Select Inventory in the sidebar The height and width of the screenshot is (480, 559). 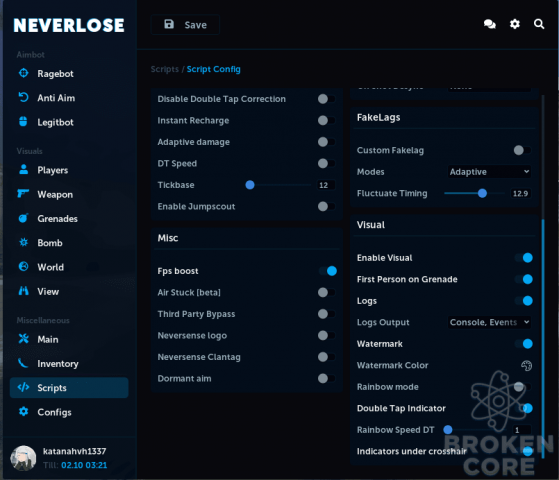pyautogui.click(x=58, y=364)
